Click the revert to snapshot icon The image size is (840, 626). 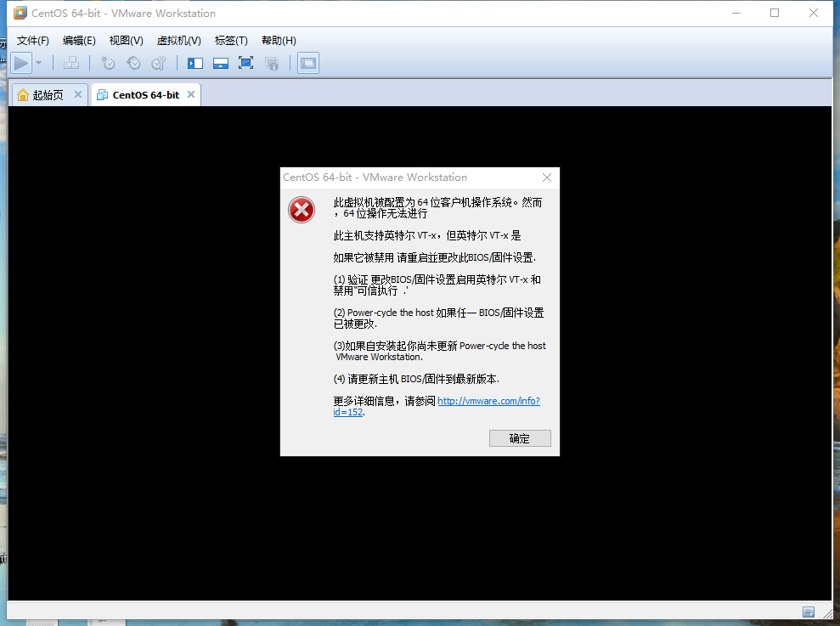point(132,63)
